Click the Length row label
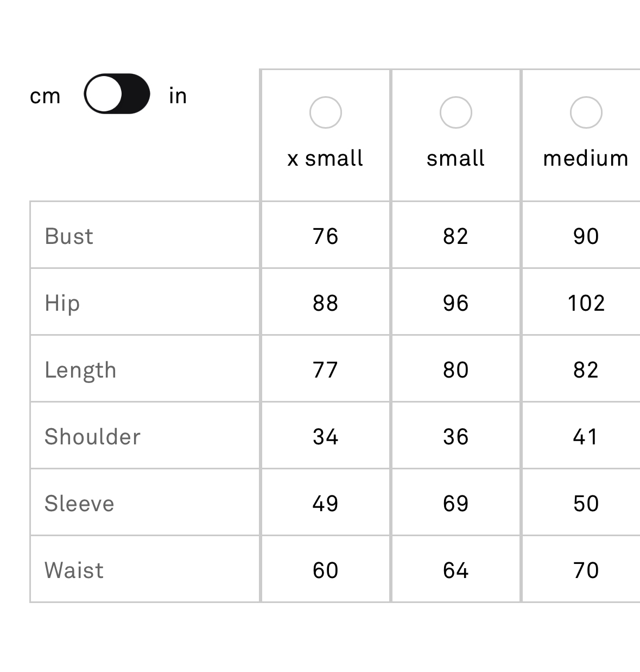The width and height of the screenshot is (640, 672). pos(80,370)
